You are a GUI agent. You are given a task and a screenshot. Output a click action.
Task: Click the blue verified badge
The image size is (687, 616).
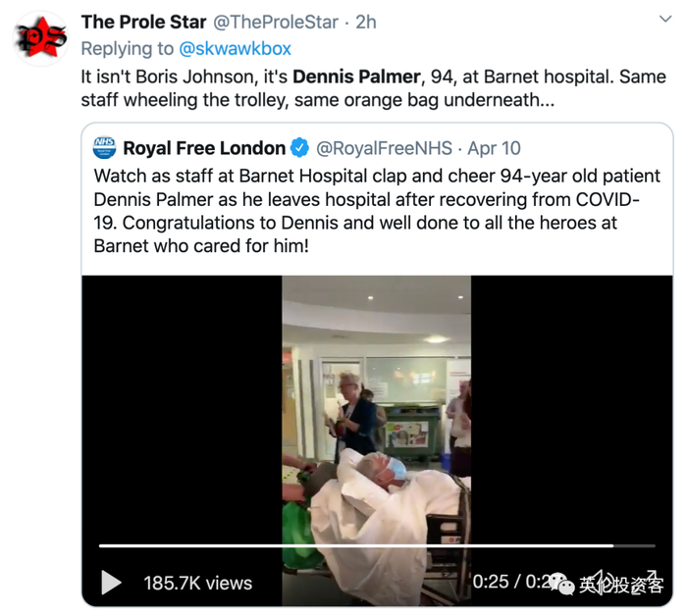click(300, 148)
